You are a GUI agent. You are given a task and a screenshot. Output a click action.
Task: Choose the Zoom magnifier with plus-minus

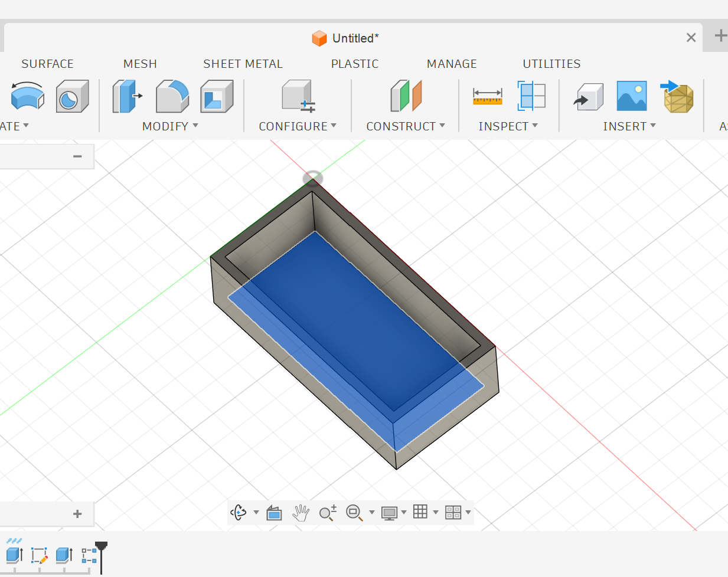point(328,513)
